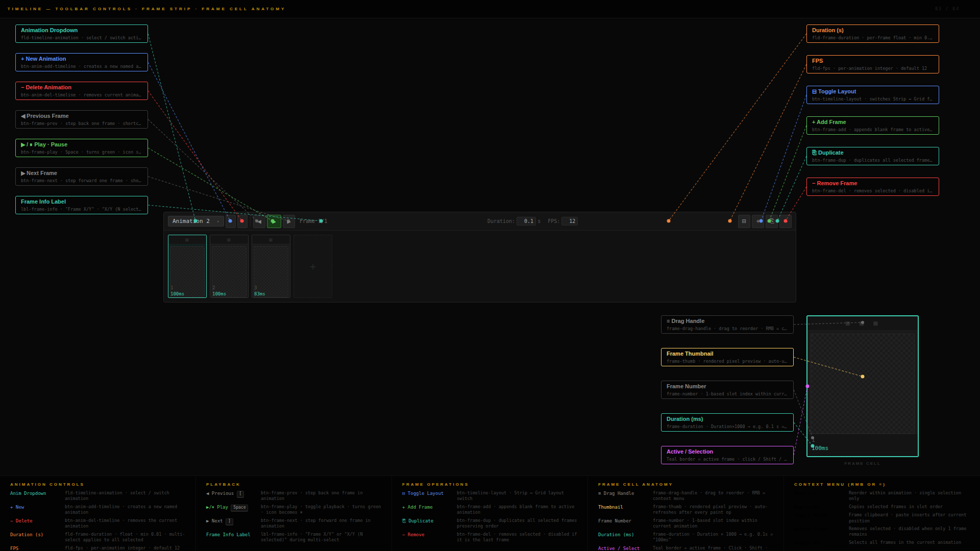
Task: Click the Frame Thumbnail callout card
Action: click(x=727, y=357)
